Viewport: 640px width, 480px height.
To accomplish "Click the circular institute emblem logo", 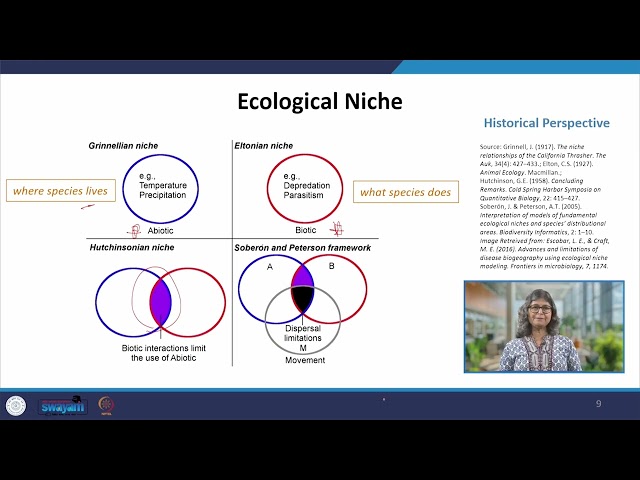I will click(x=16, y=406).
